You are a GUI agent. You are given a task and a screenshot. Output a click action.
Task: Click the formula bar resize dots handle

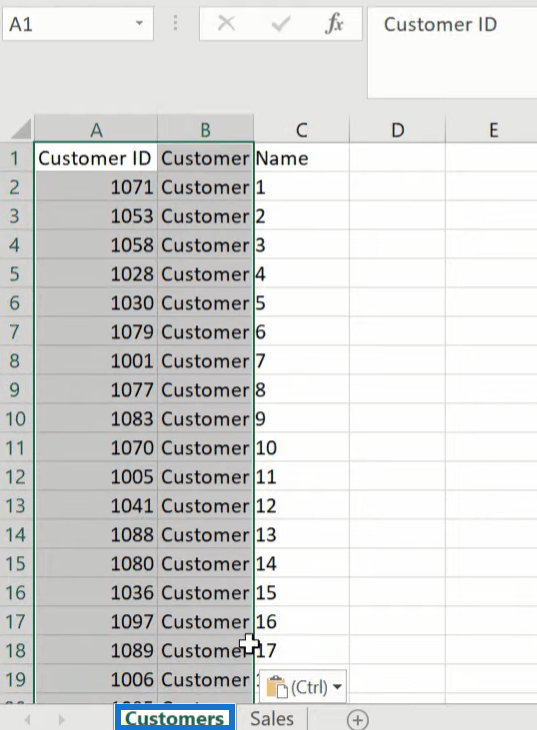(175, 23)
